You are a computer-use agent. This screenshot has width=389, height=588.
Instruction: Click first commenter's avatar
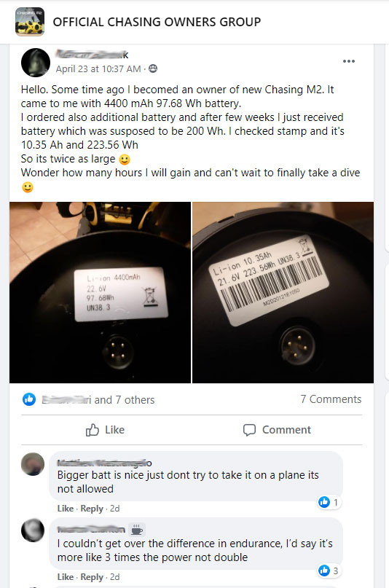coord(33,464)
